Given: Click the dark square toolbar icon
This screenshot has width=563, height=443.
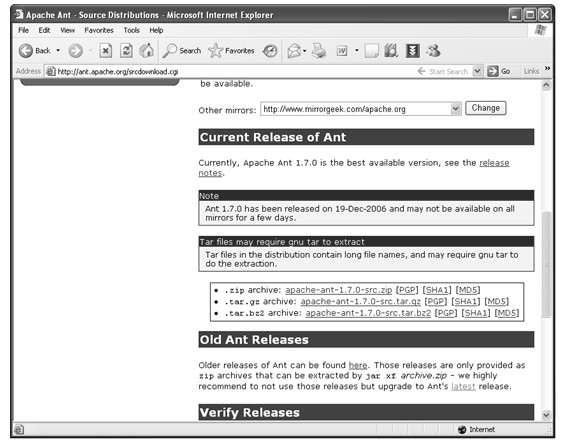Looking at the screenshot, I should coord(413,51).
